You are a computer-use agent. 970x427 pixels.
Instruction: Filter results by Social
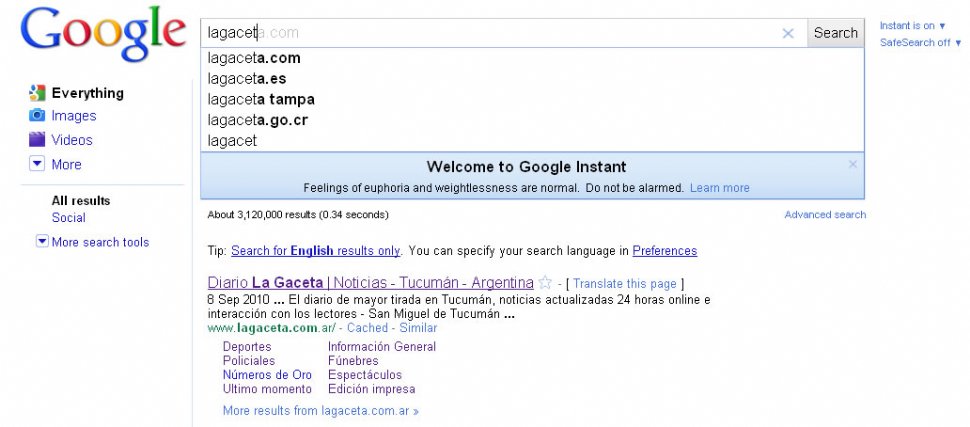click(69, 218)
